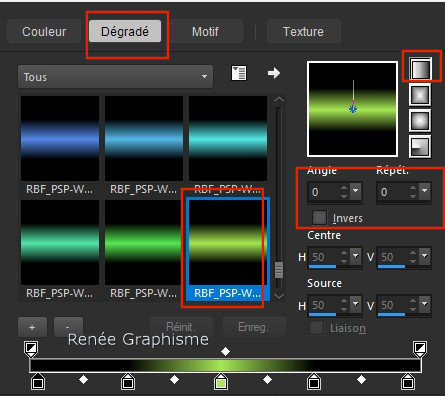Remove a gradient with the minus button
Image resolution: width=445 pixels, height=396 pixels.
(68, 327)
